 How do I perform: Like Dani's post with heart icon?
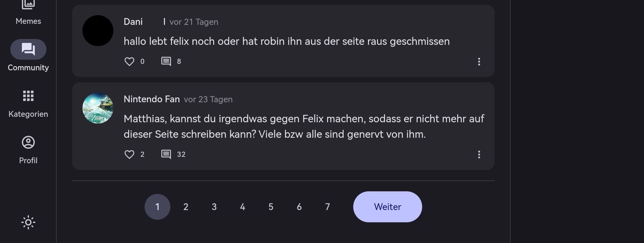coord(129,62)
